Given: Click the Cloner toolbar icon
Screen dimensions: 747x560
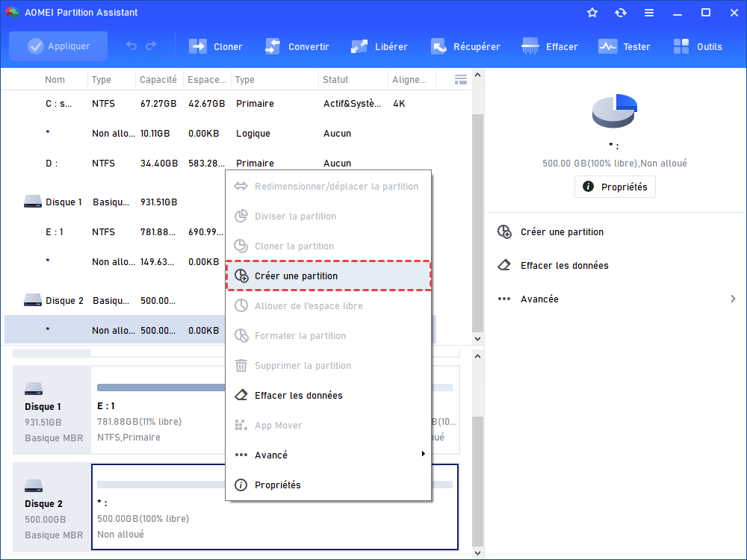Looking at the screenshot, I should pos(198,46).
